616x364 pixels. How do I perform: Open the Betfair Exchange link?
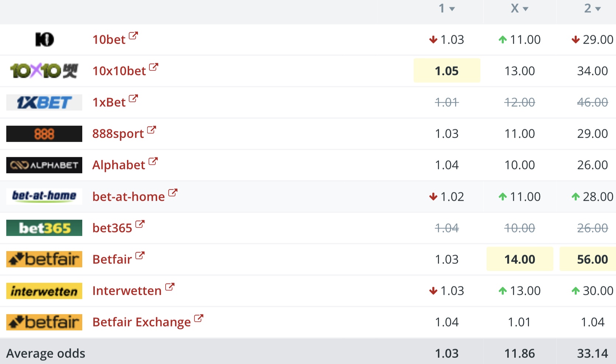(x=142, y=322)
